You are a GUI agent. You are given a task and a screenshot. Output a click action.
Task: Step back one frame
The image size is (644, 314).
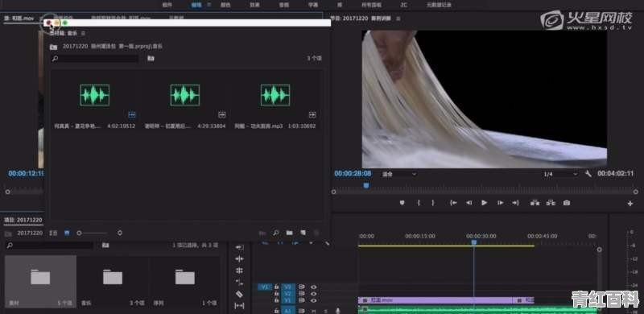pos(469,203)
